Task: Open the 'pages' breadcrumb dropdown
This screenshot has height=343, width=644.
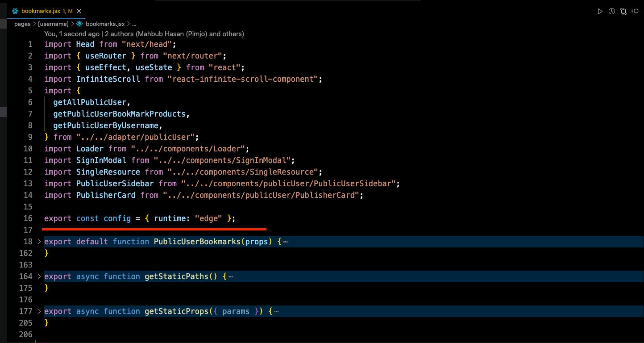Action: (22, 24)
